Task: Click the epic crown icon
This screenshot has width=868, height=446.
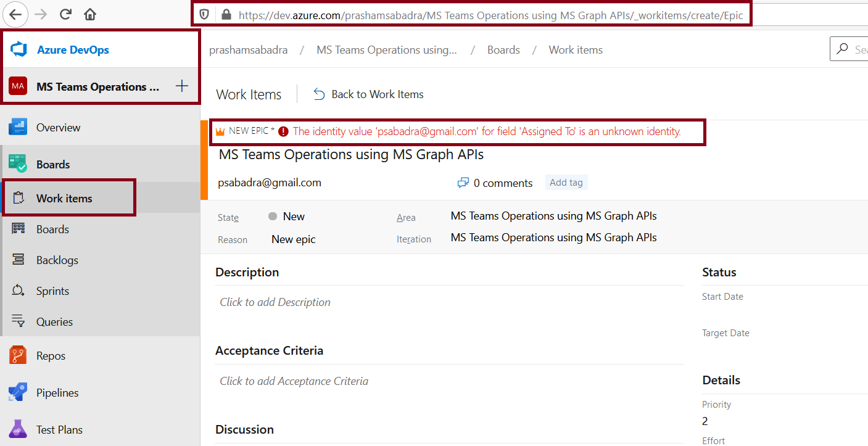Action: pos(220,131)
